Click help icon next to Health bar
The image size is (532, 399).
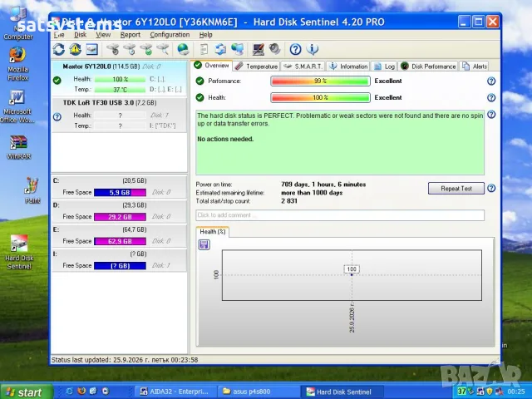pos(491,98)
